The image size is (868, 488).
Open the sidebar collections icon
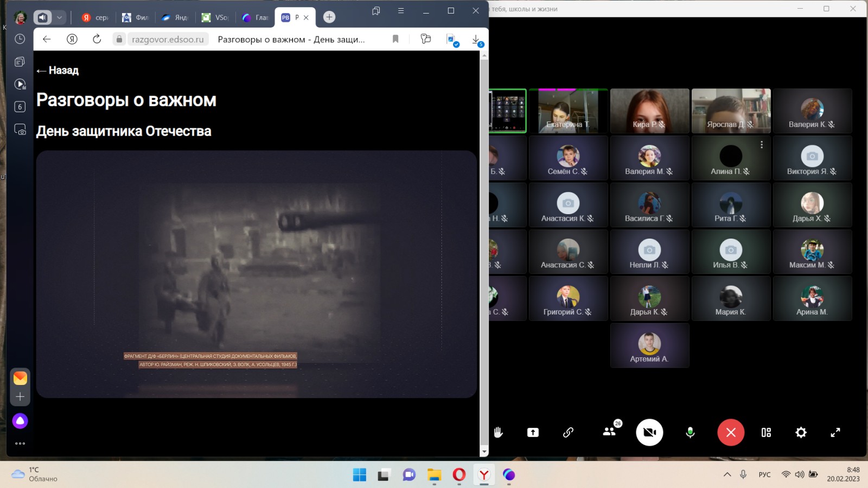pyautogui.click(x=20, y=62)
